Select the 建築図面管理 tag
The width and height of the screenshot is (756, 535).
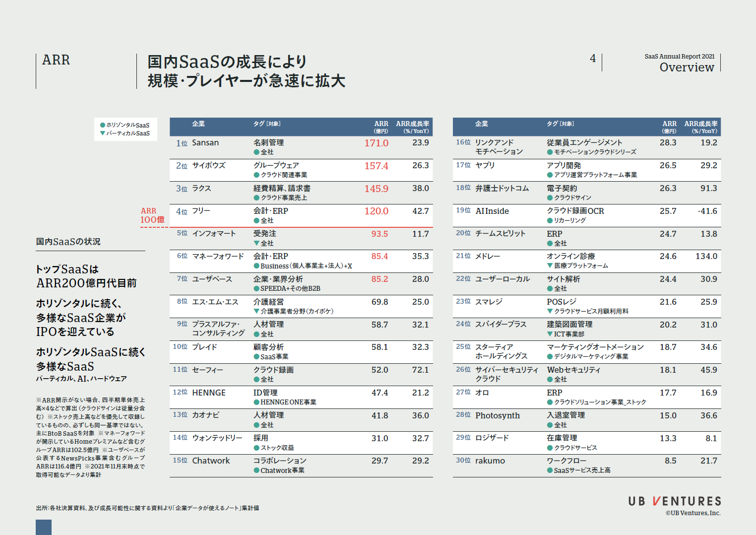pos(569,324)
